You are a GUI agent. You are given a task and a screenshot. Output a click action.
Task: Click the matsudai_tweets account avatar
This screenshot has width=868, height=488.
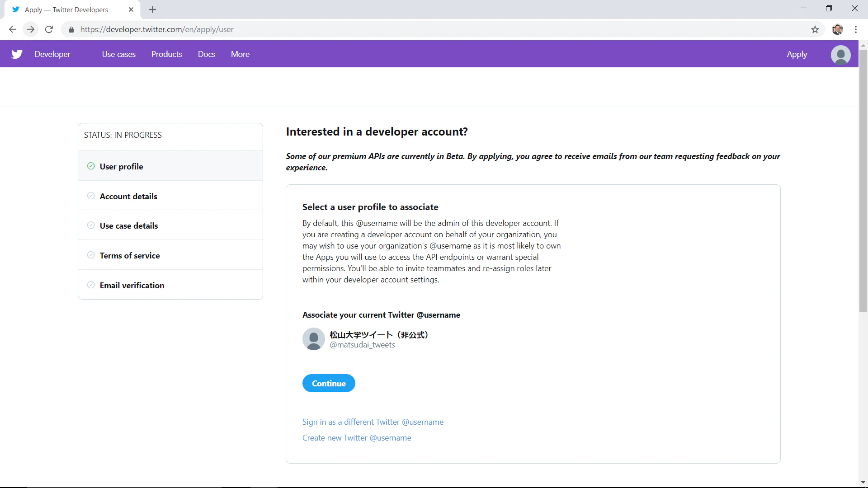click(314, 339)
